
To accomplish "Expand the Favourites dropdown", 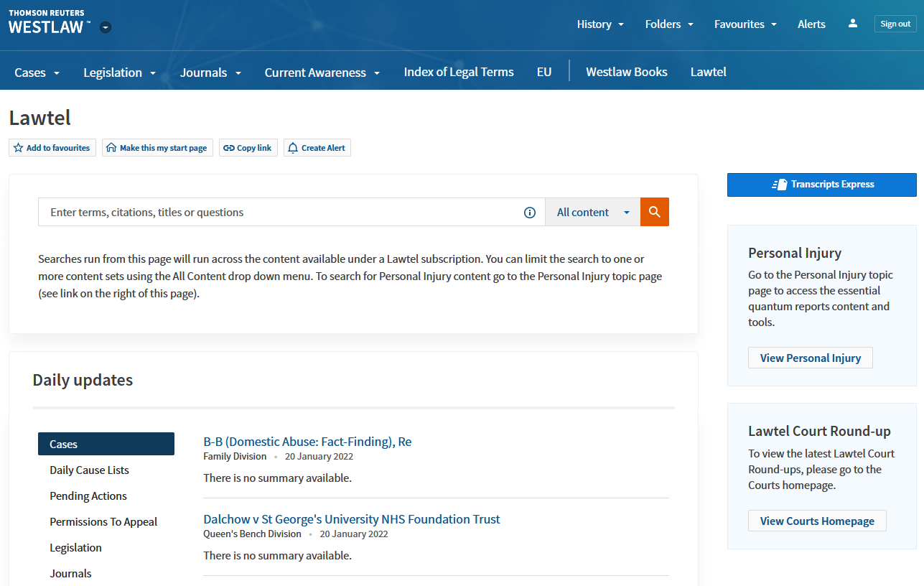I will [745, 24].
